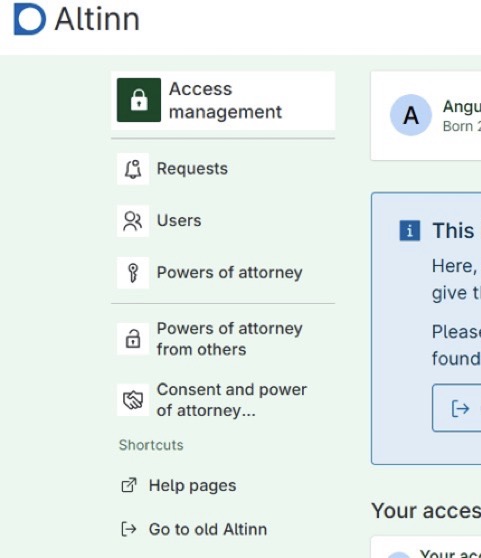
Task: Open the Help pages shortcut link
Action: 178,485
